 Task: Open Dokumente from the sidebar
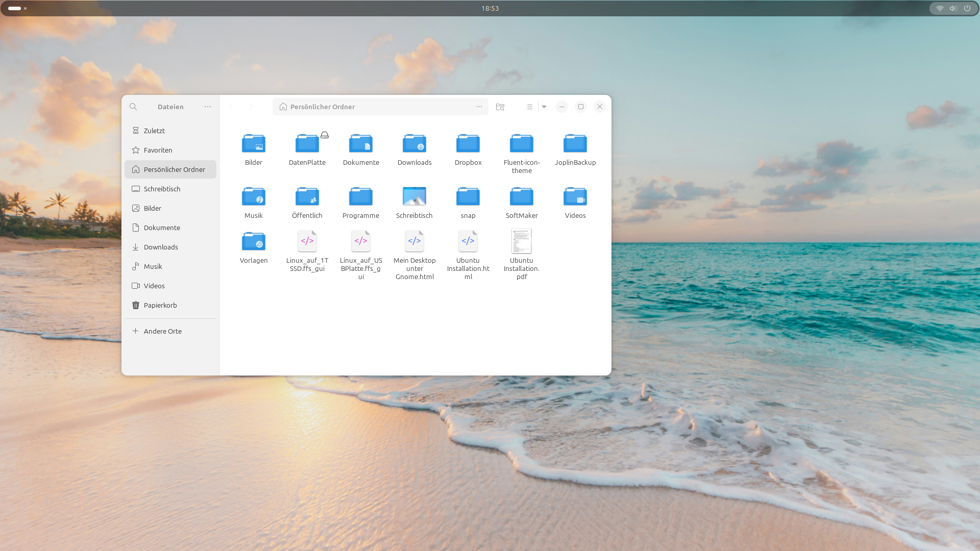point(170,228)
